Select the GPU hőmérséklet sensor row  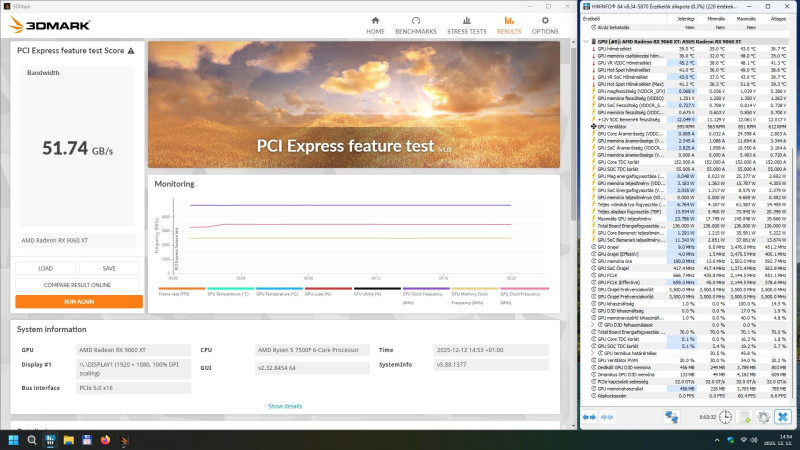click(688, 48)
